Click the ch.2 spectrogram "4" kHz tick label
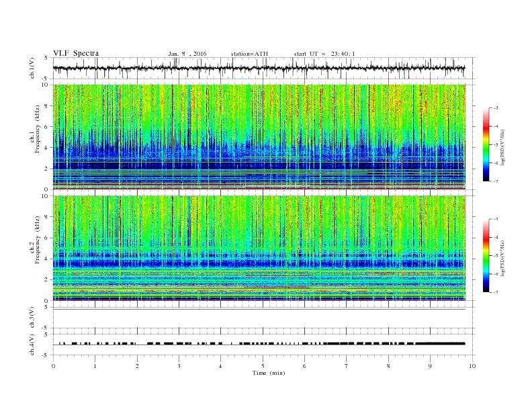This screenshot has width=532, height=411. [46, 259]
